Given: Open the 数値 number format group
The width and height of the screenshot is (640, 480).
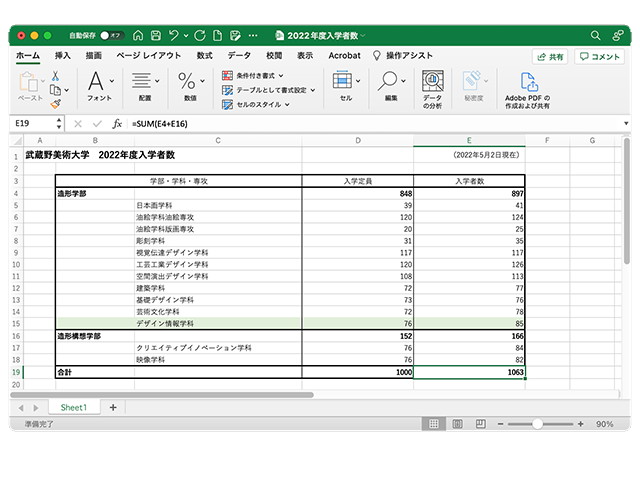Looking at the screenshot, I should [x=190, y=86].
